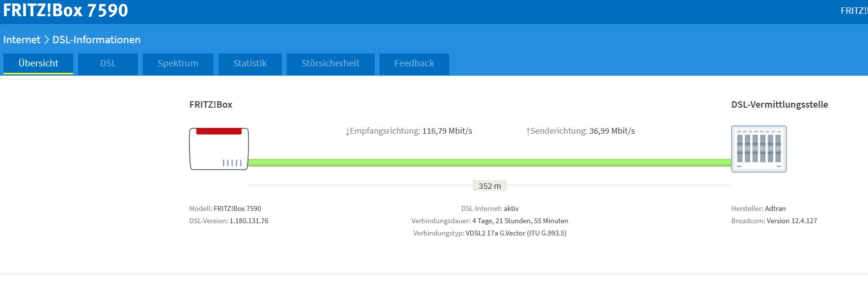Click the 352 m line length label
The image size is (868, 295).
click(490, 186)
